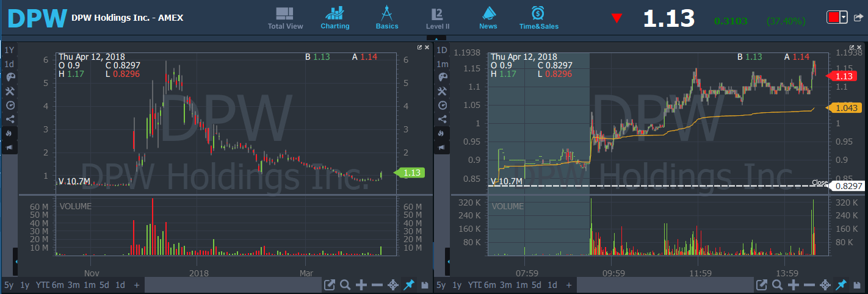Screen dimensions: 868x294
Task: Open color palette settings on left chart
Action: (x=10, y=77)
